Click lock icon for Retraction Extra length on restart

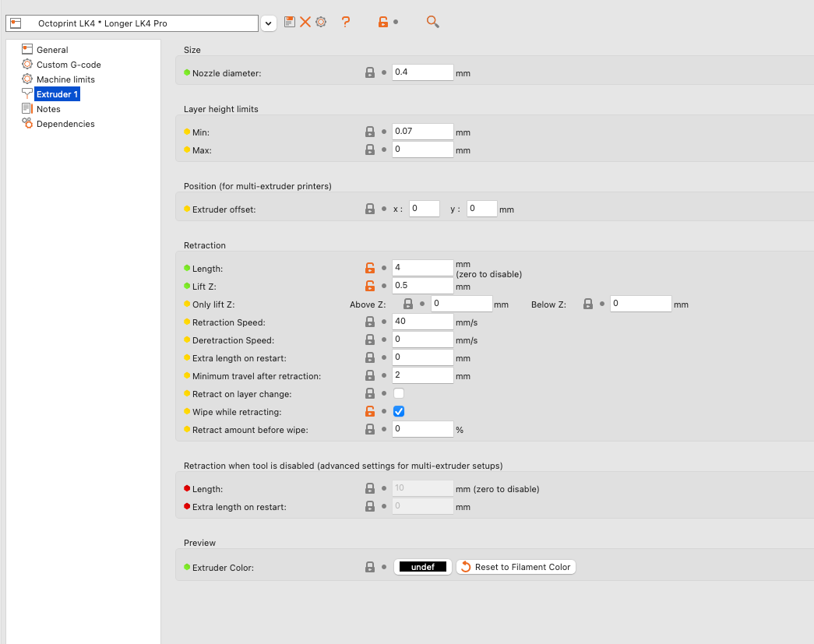coord(370,357)
